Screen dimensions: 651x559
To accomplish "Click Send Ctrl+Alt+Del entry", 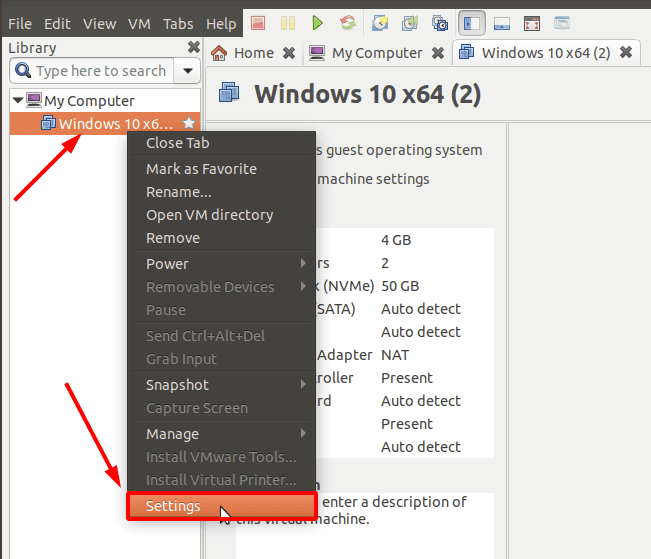I will pos(222,336).
